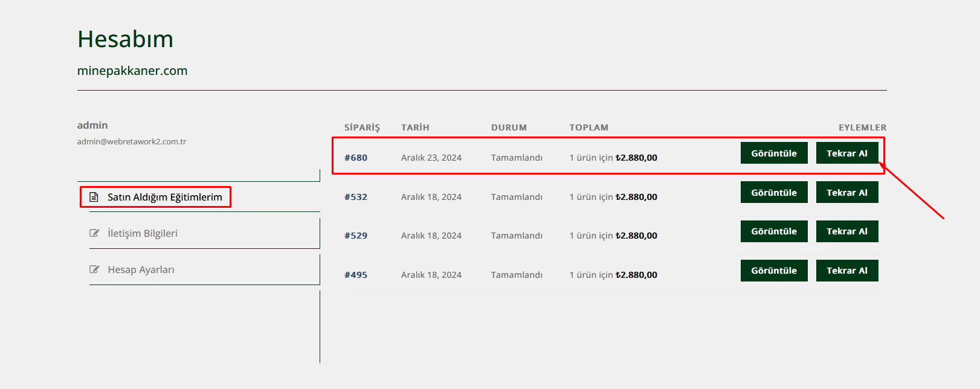View order #680 with Görüntüle button
980x389 pixels.
pyautogui.click(x=774, y=153)
